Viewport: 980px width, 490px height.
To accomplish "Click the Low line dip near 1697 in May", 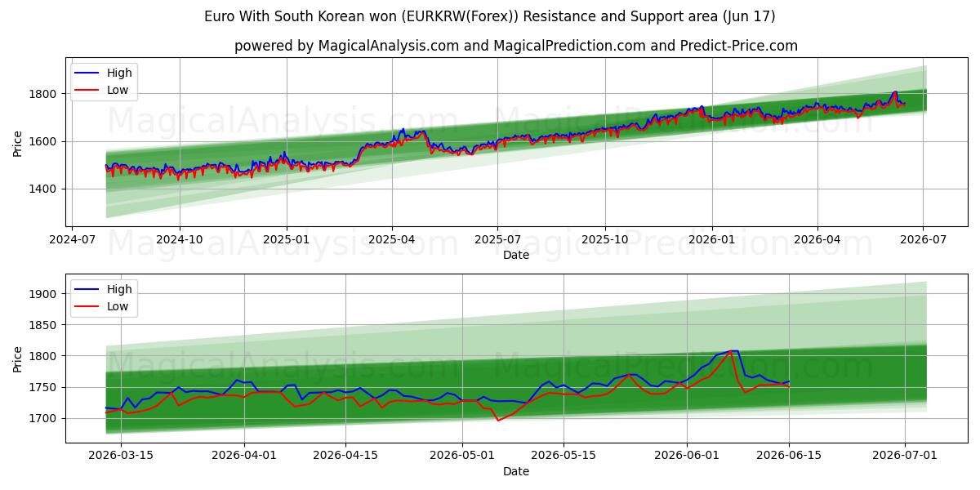I will [x=498, y=421].
